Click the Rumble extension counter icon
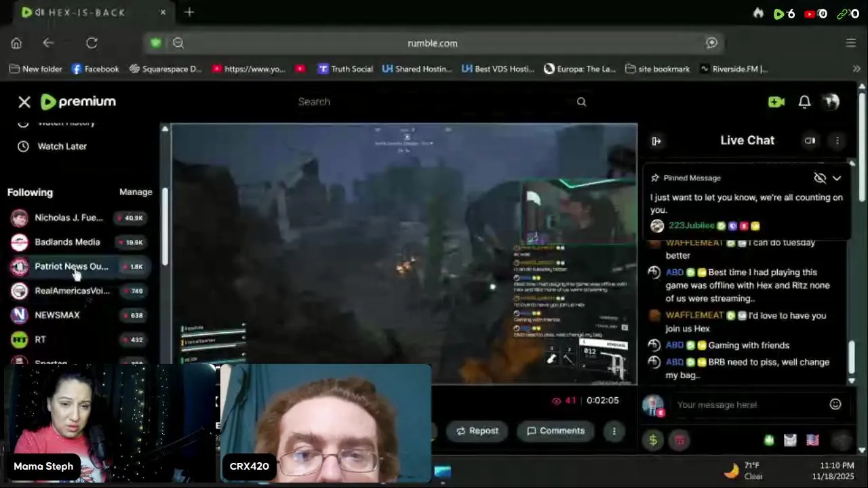This screenshot has width=868, height=488. point(784,14)
